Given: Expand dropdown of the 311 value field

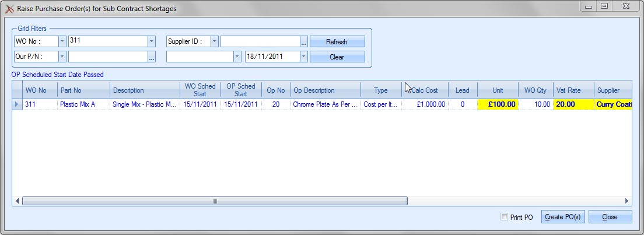Looking at the screenshot, I should click(x=151, y=41).
